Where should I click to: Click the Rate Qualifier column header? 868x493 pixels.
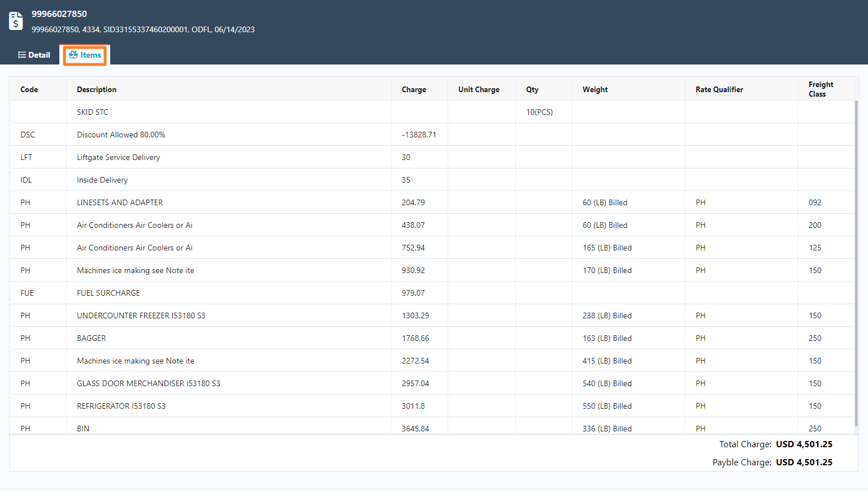click(x=719, y=89)
